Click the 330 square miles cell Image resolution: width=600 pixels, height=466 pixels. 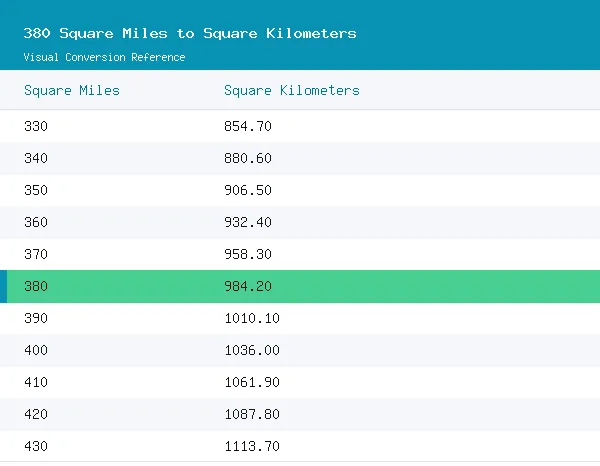pyautogui.click(x=36, y=126)
